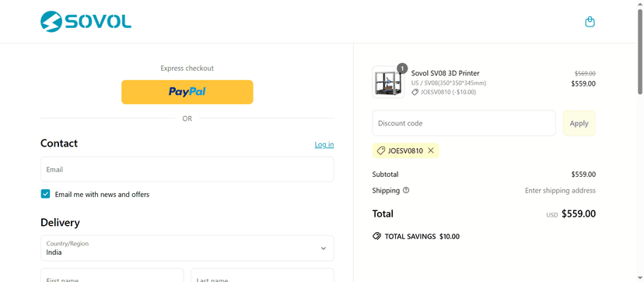Viewport: 644px width, 282px height.
Task: Click the quantity badge on printer thumbnail
Action: [x=403, y=69]
